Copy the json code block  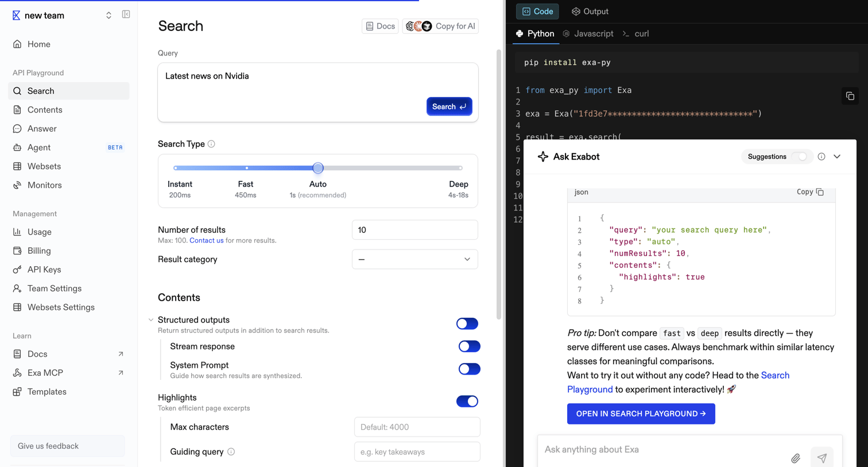tap(810, 192)
